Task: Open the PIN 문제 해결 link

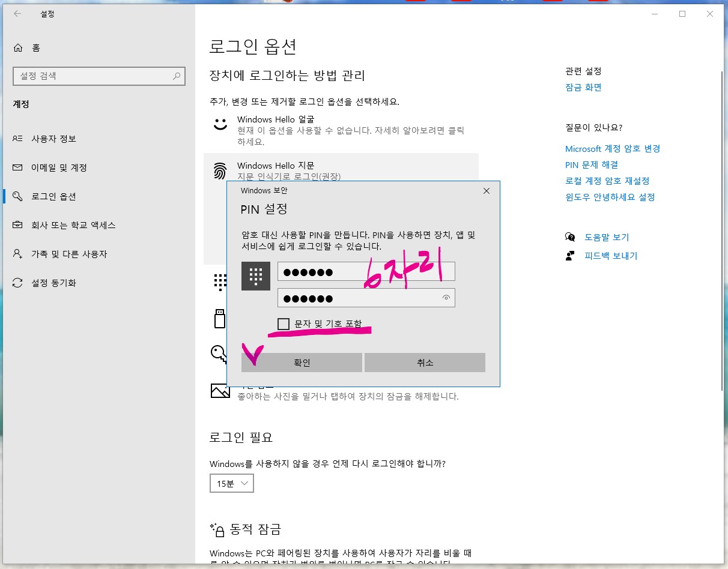Action: [x=592, y=165]
